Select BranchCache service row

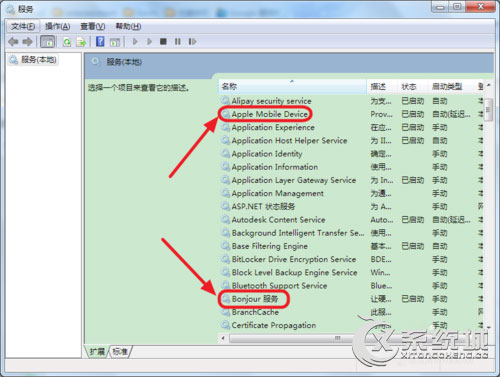click(x=352, y=312)
